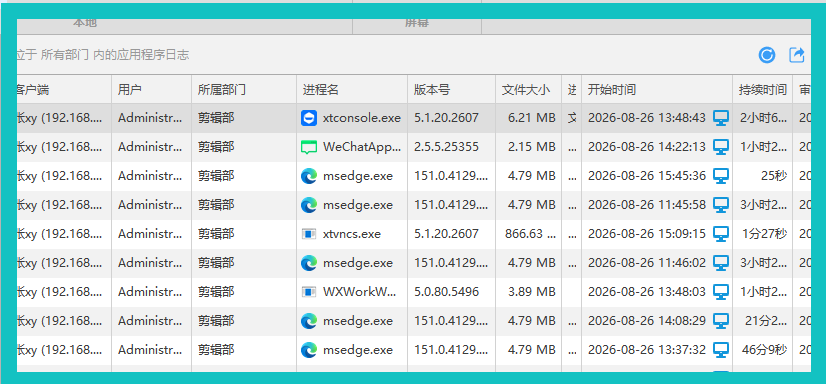Click the Edge icon in the 11:45:58 row
The width and height of the screenshot is (826, 384).
tap(309, 205)
